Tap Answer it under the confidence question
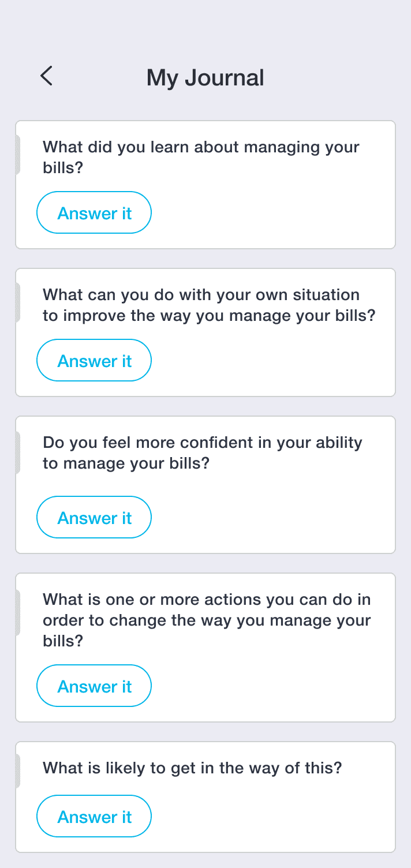 [x=94, y=518]
